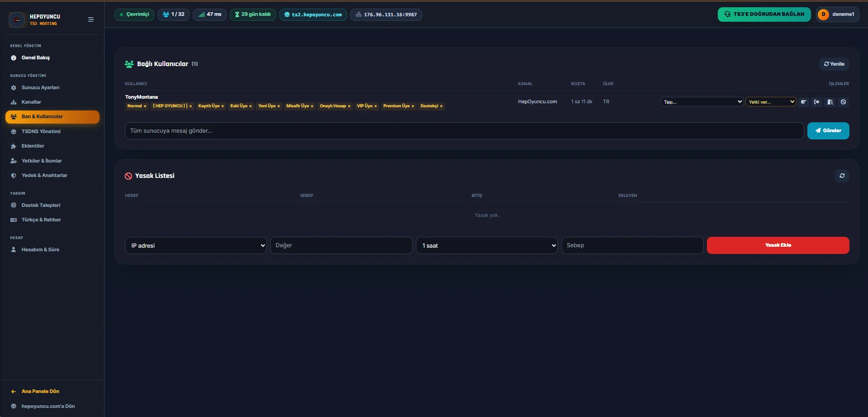Open the 'Taşı...' move-to-channel dropdown

pyautogui.click(x=702, y=102)
